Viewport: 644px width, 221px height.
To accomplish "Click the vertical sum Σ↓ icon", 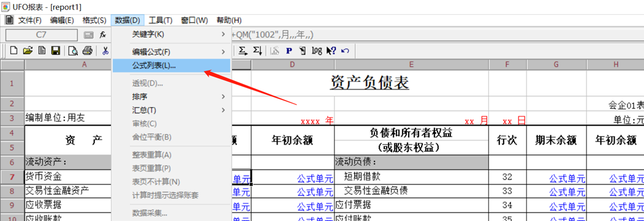I will tap(257, 50).
